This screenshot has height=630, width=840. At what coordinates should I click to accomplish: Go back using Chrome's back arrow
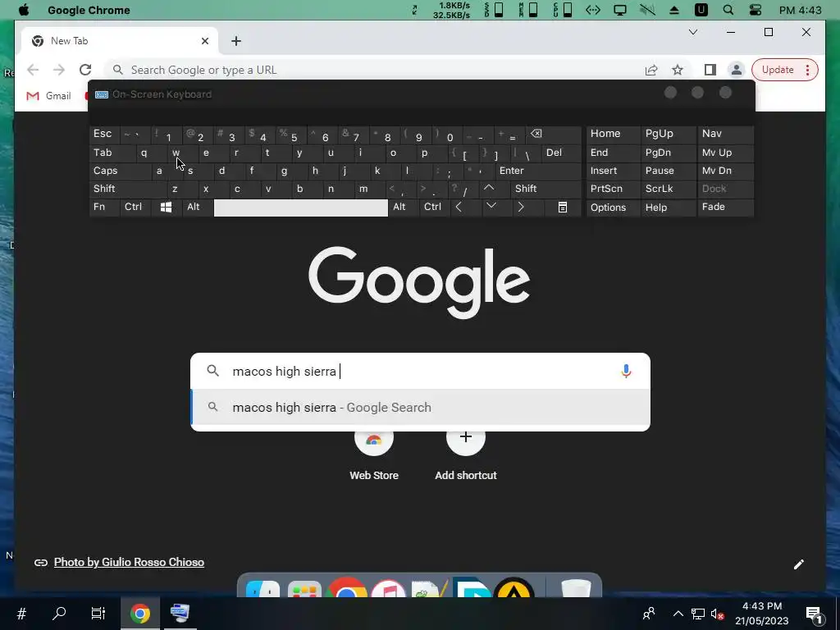33,70
